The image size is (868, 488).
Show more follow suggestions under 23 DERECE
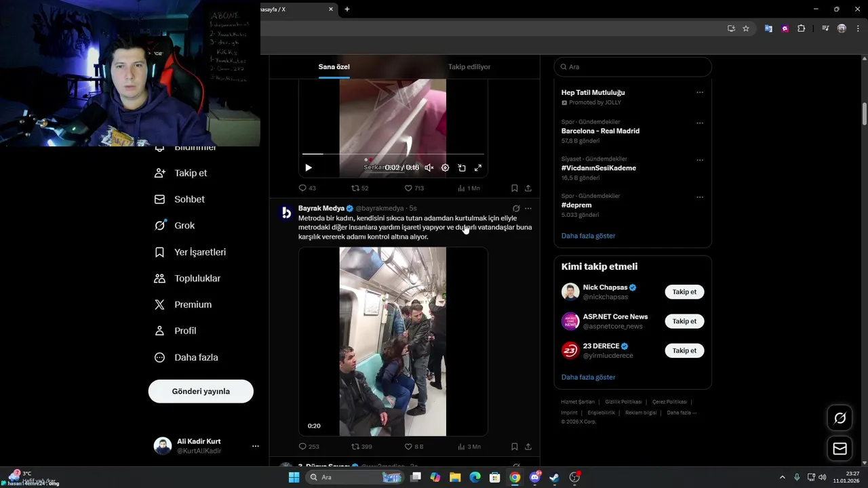(x=588, y=377)
